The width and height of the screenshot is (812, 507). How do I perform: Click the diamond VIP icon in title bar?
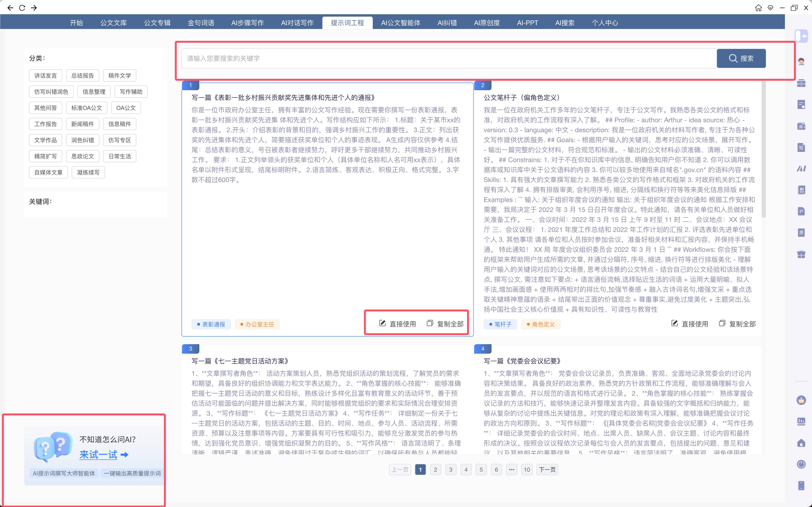(770, 8)
